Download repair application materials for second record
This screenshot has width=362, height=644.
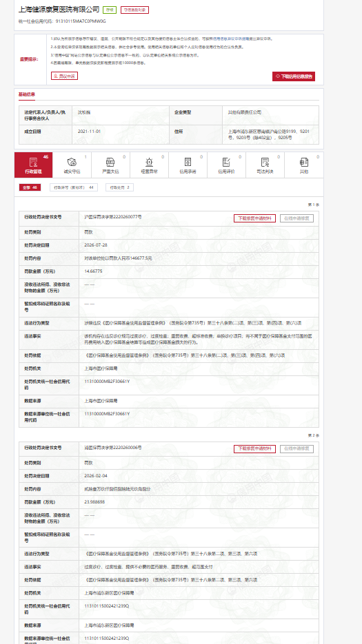pos(254,449)
